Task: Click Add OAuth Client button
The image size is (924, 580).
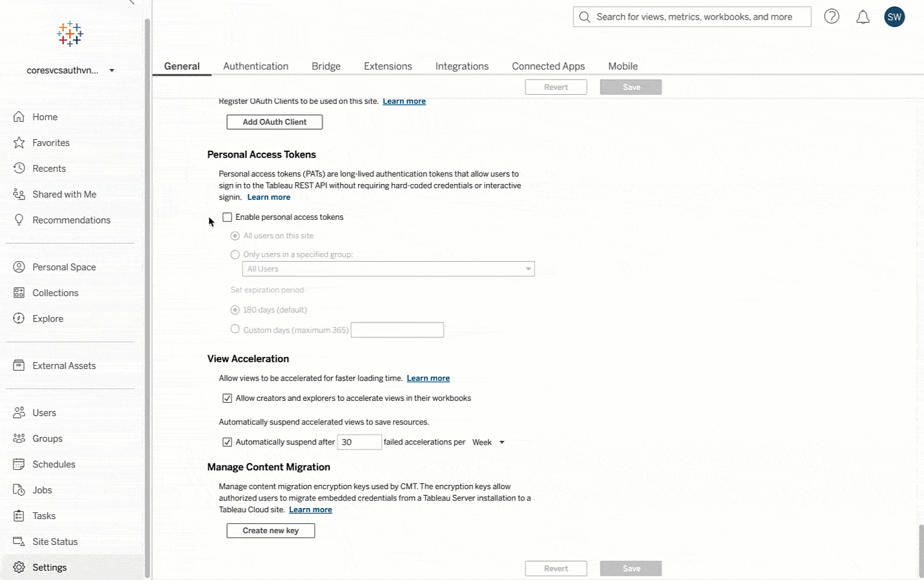Action: [274, 122]
